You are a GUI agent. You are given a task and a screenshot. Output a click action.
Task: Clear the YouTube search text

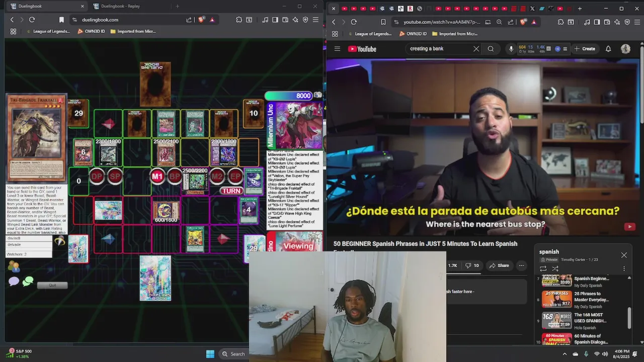click(476, 49)
